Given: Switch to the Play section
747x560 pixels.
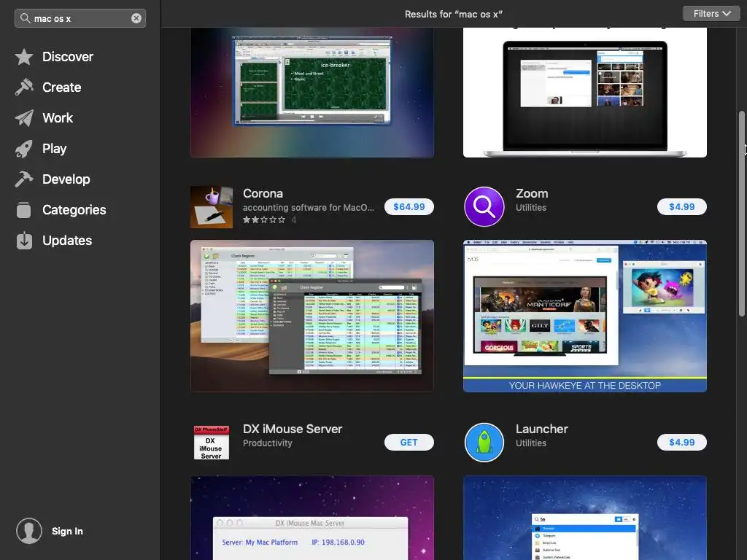Looking at the screenshot, I should tap(54, 149).
